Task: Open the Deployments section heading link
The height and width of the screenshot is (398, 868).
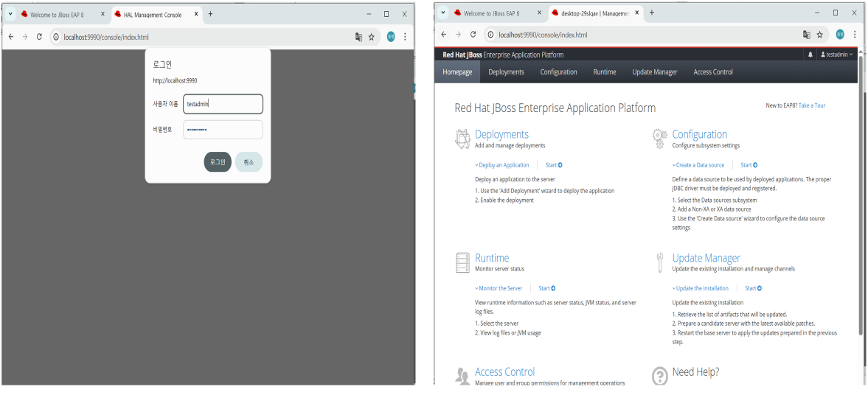Action: [501, 135]
